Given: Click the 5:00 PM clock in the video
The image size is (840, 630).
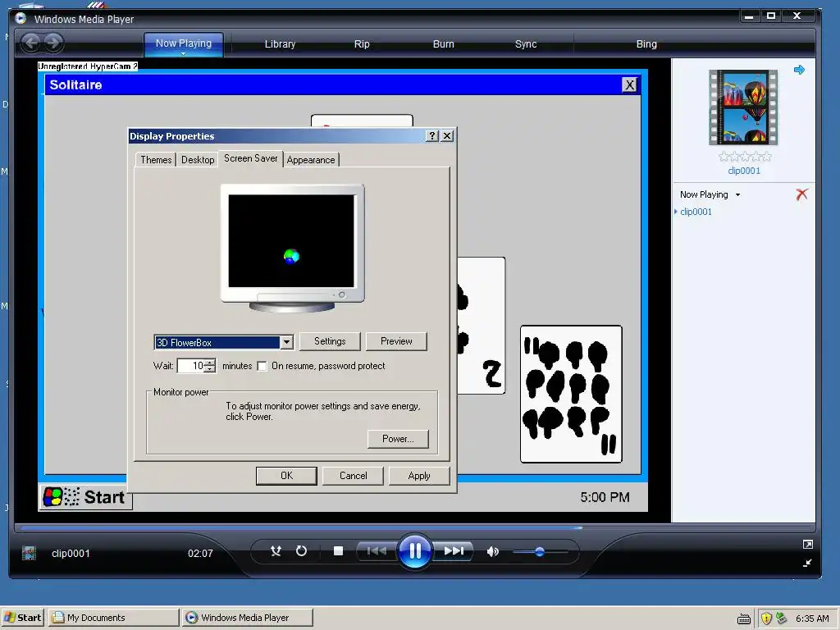Looking at the screenshot, I should (x=605, y=497).
